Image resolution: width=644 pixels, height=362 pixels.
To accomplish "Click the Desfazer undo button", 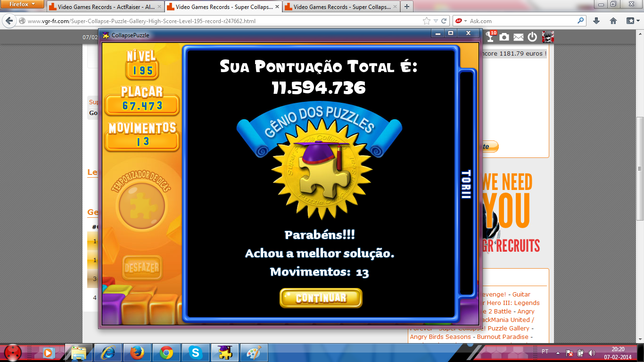I will pos(142,268).
